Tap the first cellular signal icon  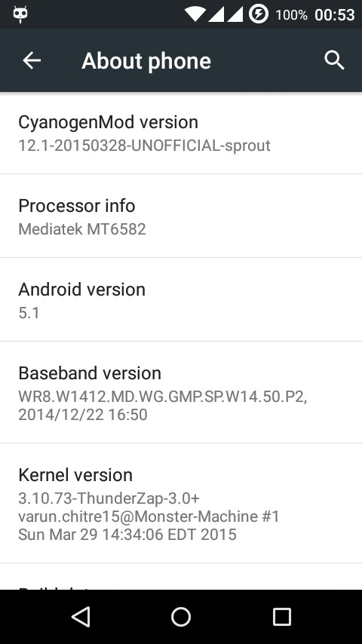tap(215, 14)
